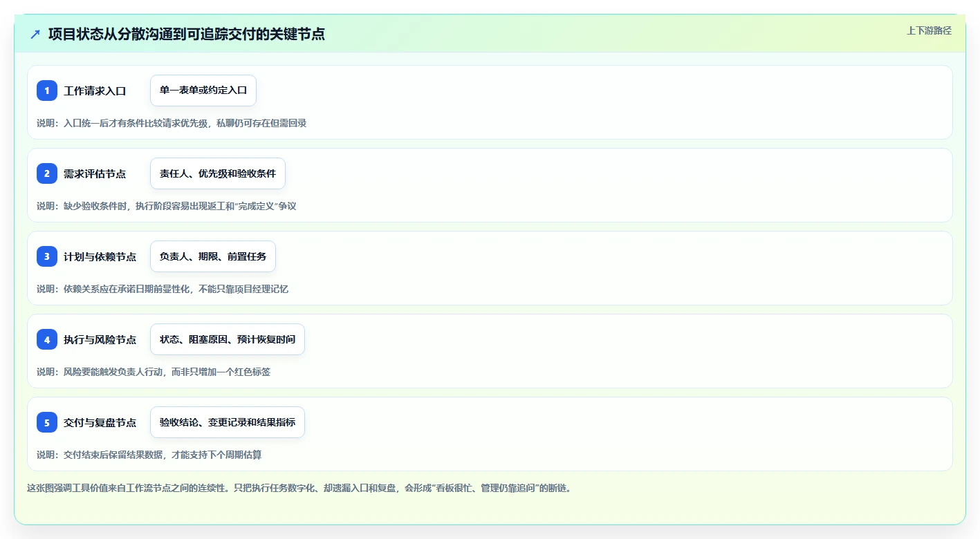This screenshot has width=980, height=539.
Task: Click the 责任人、优先级和验收条件 chip
Action: tap(218, 173)
